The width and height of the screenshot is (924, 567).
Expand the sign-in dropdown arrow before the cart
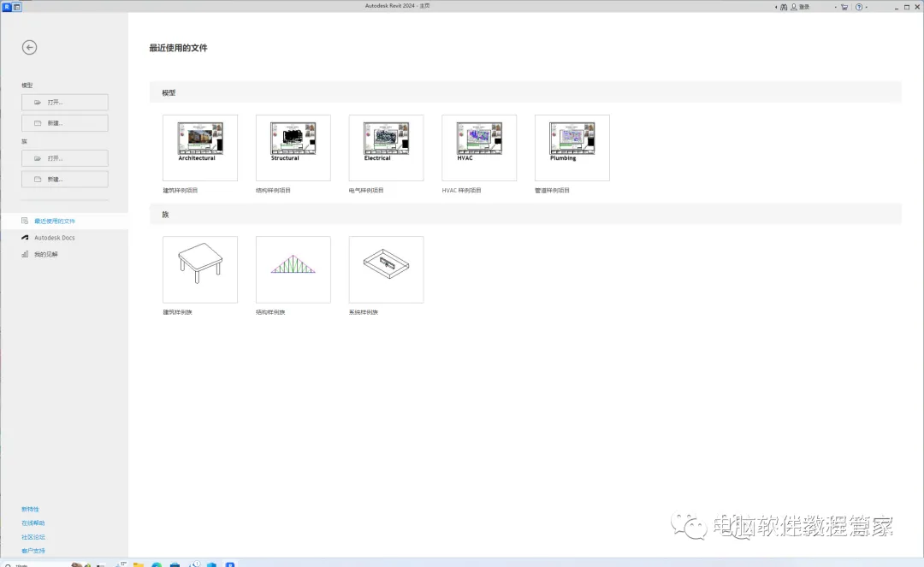click(836, 7)
